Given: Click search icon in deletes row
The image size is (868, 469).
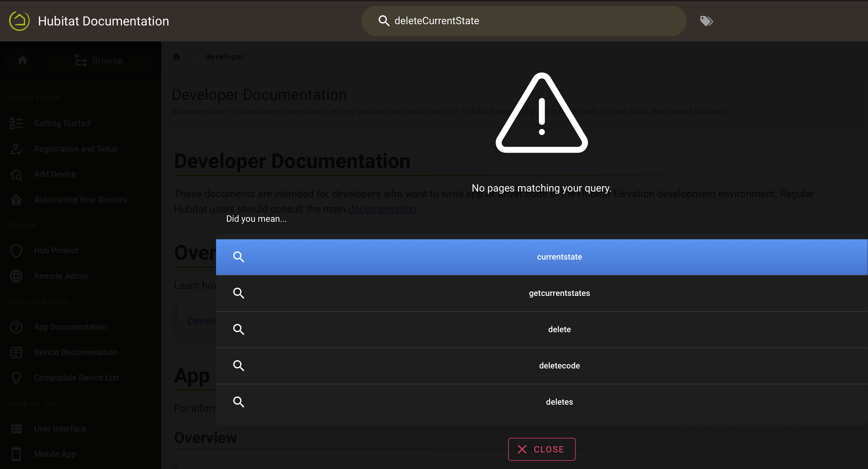Looking at the screenshot, I should tap(239, 402).
